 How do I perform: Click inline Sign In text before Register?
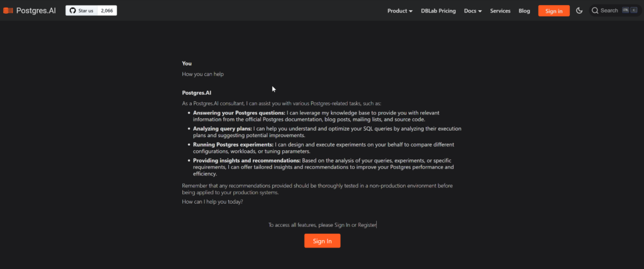[342, 225]
